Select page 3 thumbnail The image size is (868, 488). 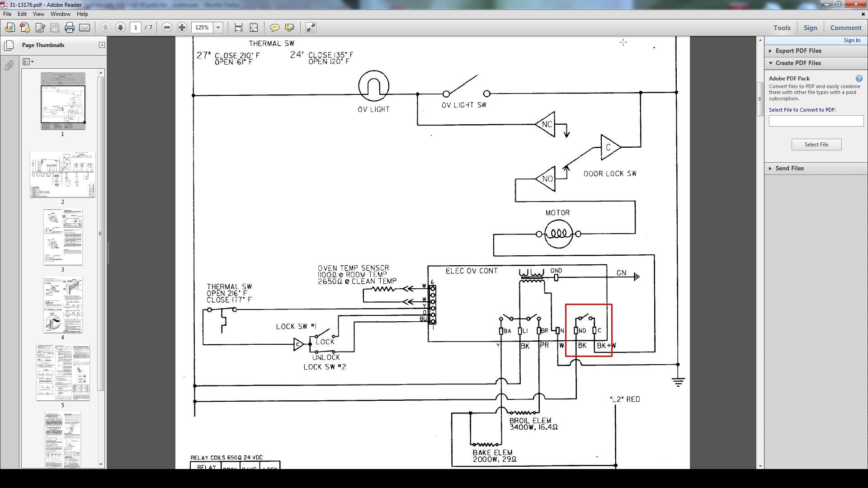click(x=63, y=237)
